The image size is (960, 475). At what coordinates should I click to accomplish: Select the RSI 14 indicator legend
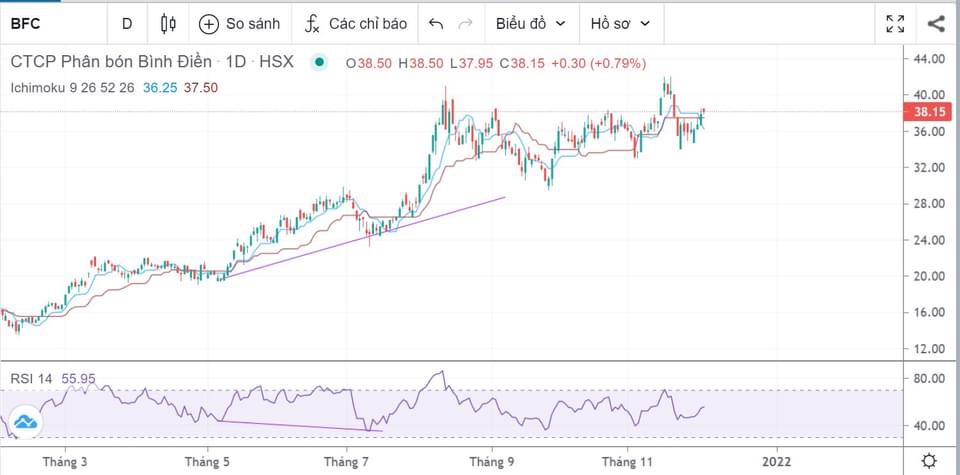[x=31, y=379]
